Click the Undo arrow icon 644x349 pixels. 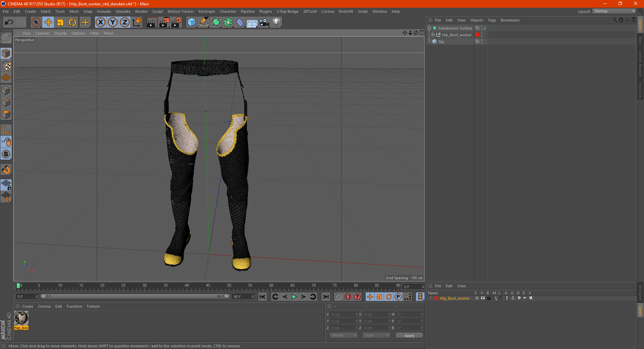pos(9,22)
